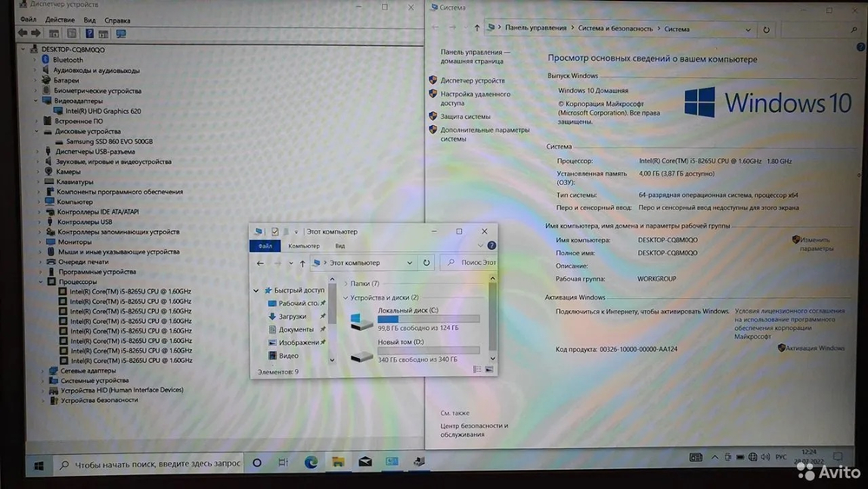Click the Explorer up arrow
This screenshot has height=489, width=868.
point(302,263)
